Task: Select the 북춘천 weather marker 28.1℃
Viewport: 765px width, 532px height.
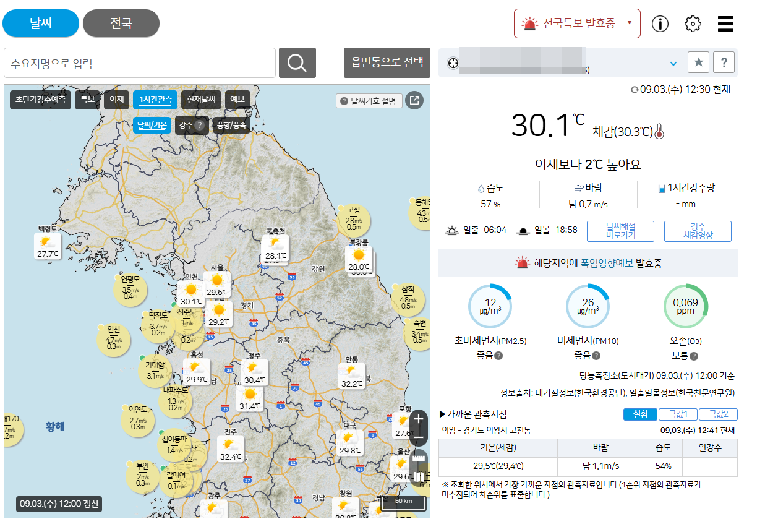Action: click(275, 248)
